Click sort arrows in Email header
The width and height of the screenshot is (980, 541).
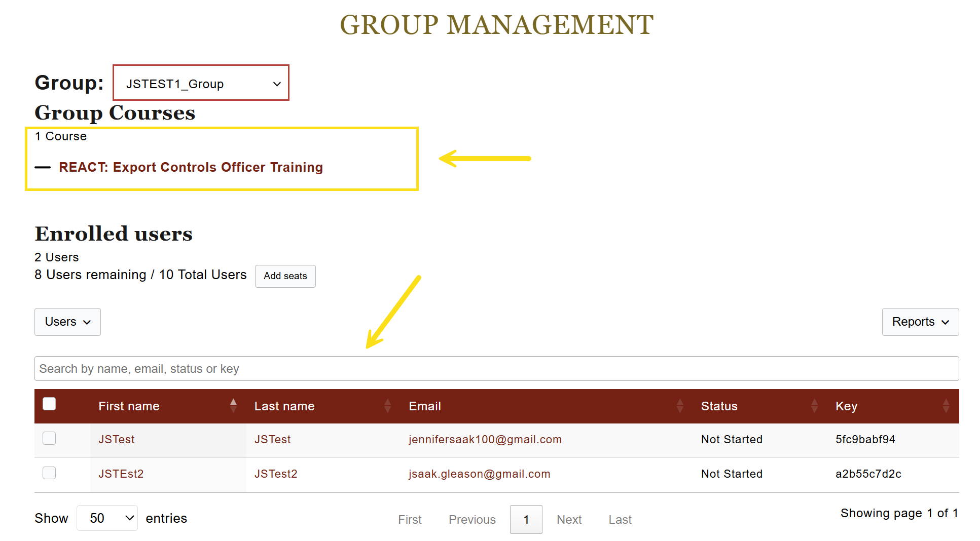[680, 406]
